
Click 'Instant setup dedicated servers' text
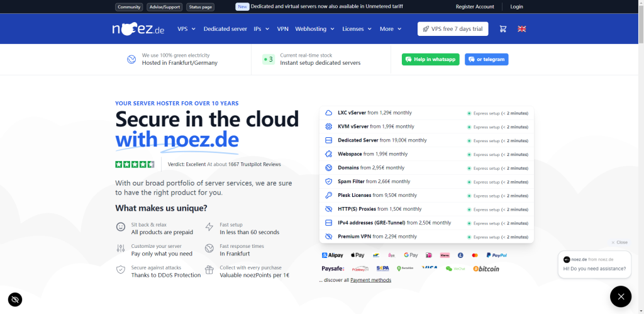point(320,63)
